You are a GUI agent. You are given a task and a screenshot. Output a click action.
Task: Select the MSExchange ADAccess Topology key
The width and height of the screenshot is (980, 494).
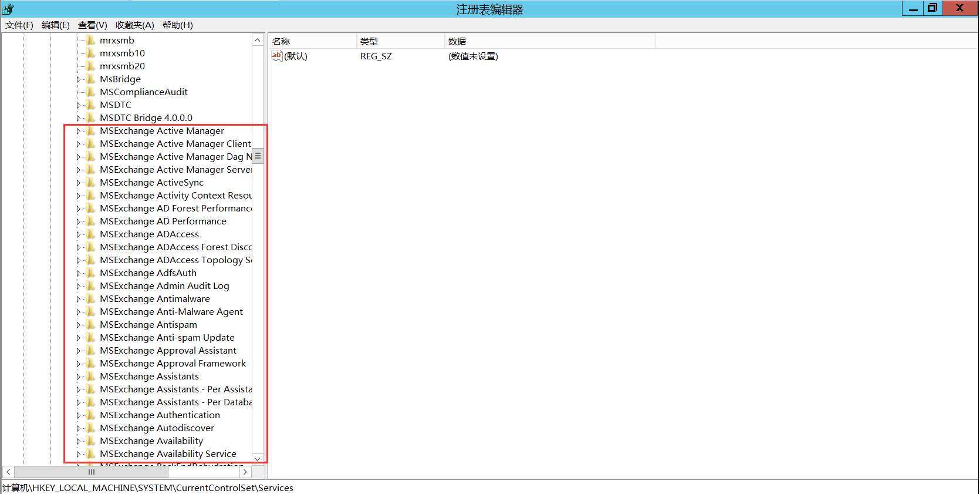[x=176, y=260]
